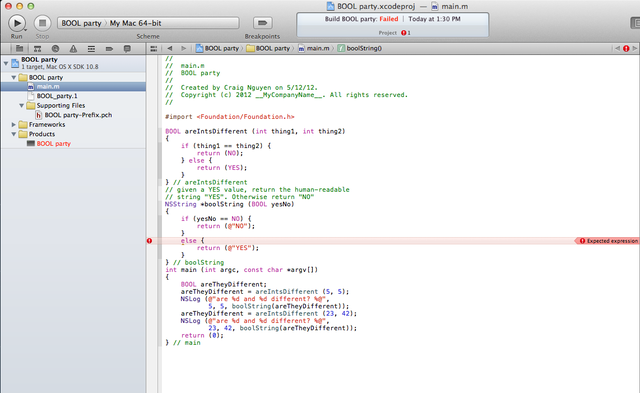Click the Stop button in toolbar
The width and height of the screenshot is (640, 393).
42,23
